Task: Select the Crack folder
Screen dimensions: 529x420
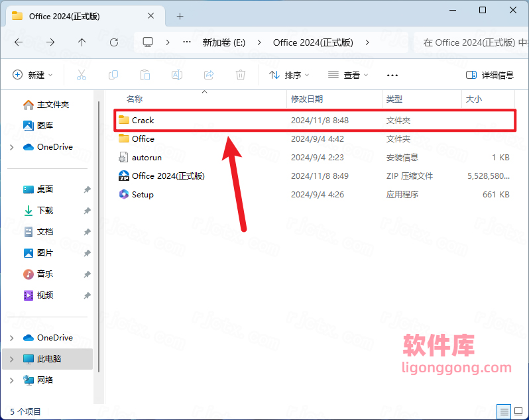Action: pos(315,121)
